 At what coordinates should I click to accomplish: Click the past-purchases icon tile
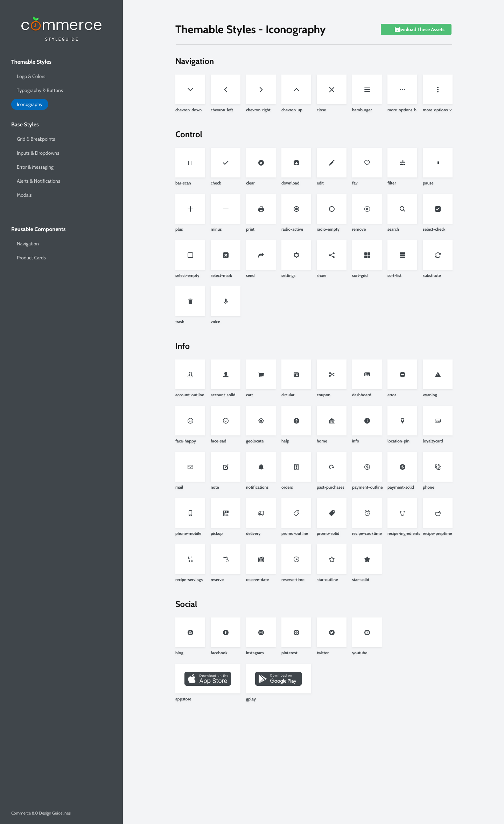pyautogui.click(x=332, y=467)
